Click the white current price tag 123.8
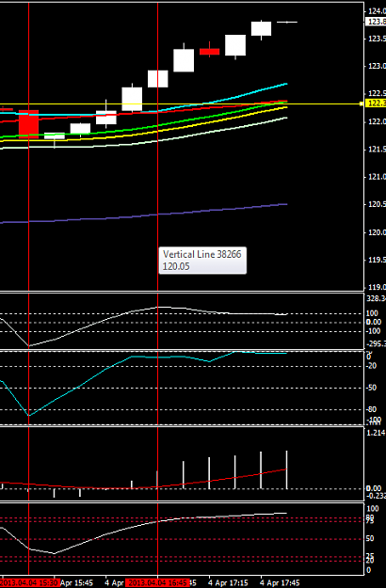 377,22
